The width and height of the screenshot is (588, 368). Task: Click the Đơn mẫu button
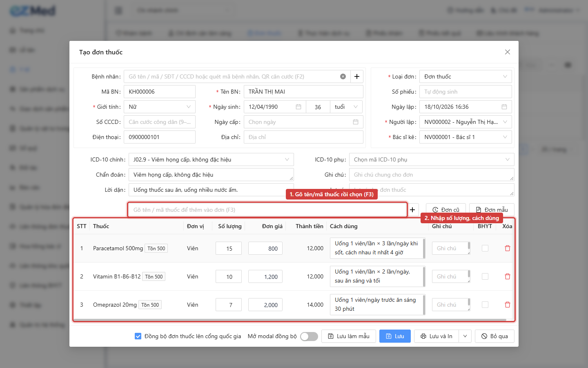click(492, 209)
